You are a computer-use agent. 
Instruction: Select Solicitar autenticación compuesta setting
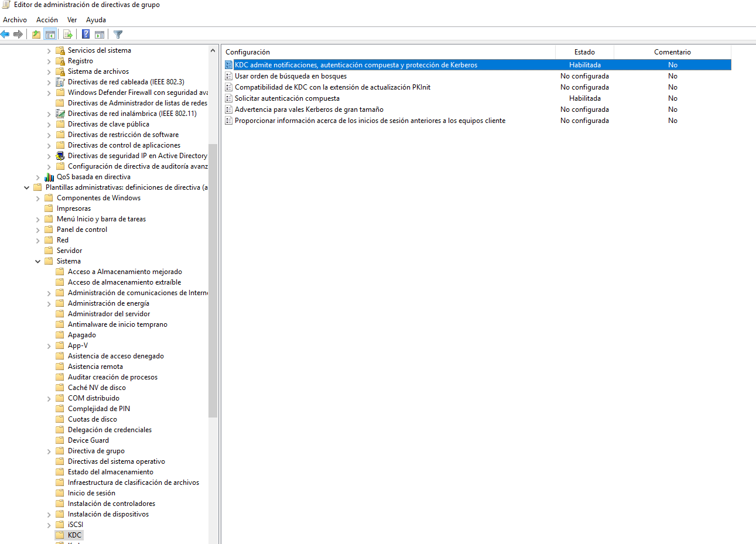(287, 98)
